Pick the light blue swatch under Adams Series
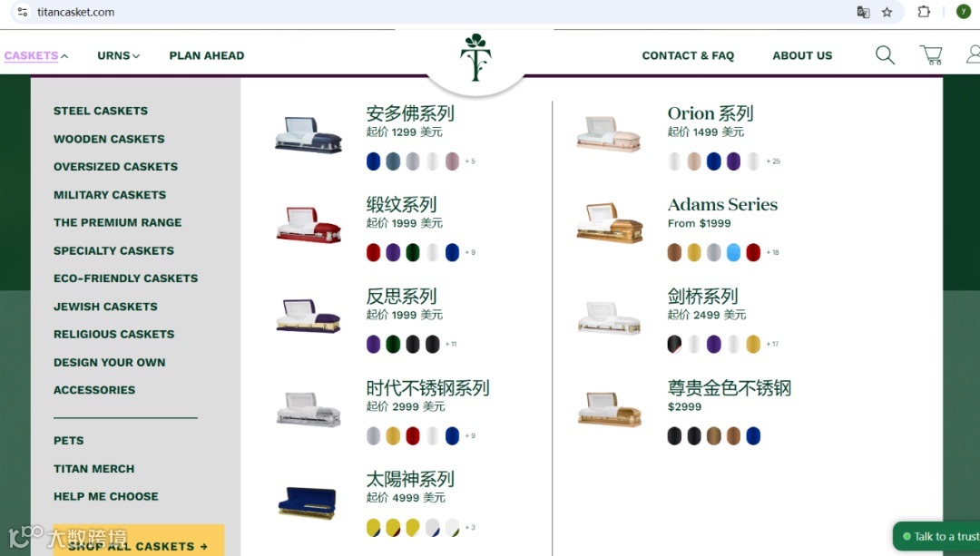This screenshot has width=980, height=556. pos(733,252)
